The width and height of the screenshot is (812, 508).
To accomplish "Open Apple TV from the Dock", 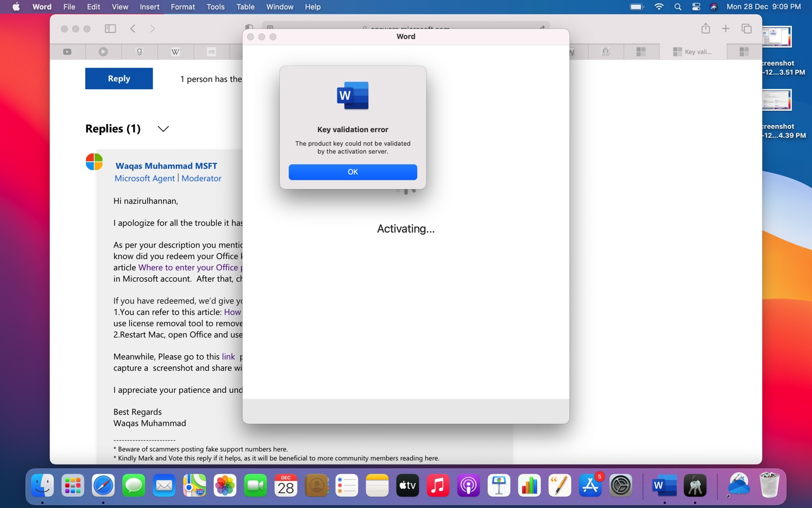I will [408, 485].
